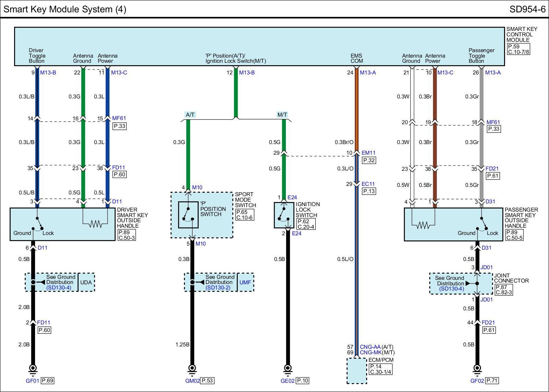Click the GF02 ground symbol

coord(477,369)
